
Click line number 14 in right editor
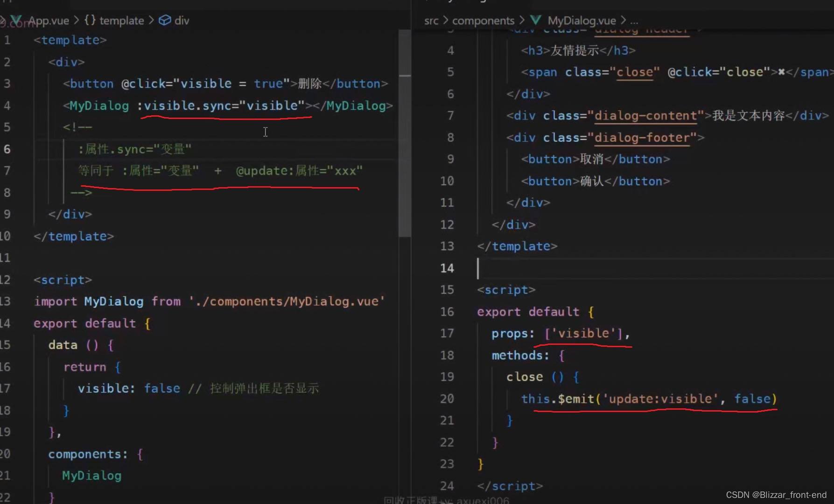[x=447, y=268]
